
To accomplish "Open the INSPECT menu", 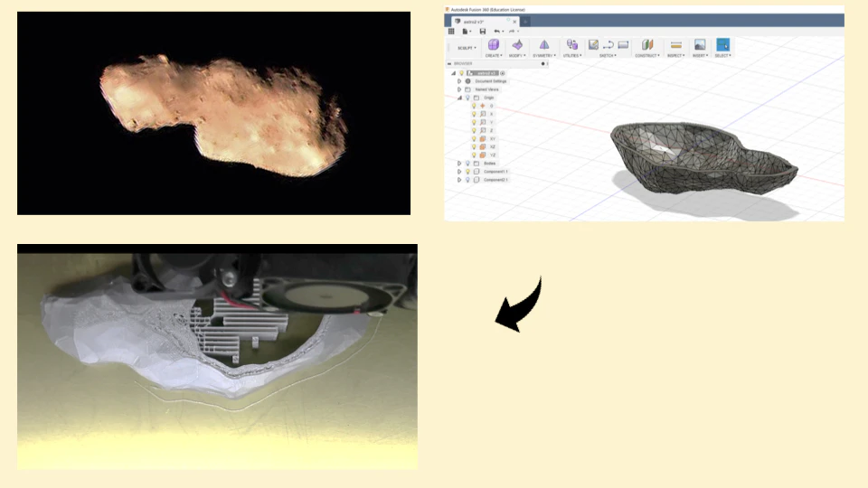I will (x=676, y=56).
